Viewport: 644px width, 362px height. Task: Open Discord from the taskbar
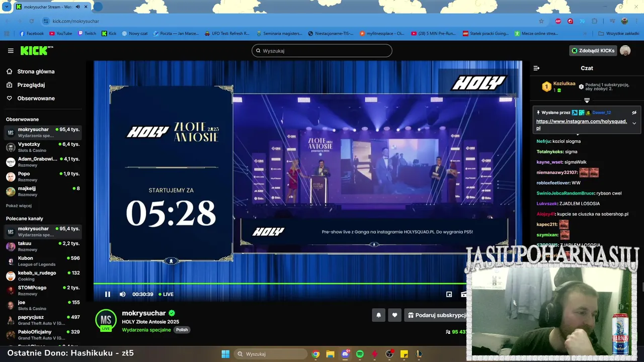[x=345, y=354]
